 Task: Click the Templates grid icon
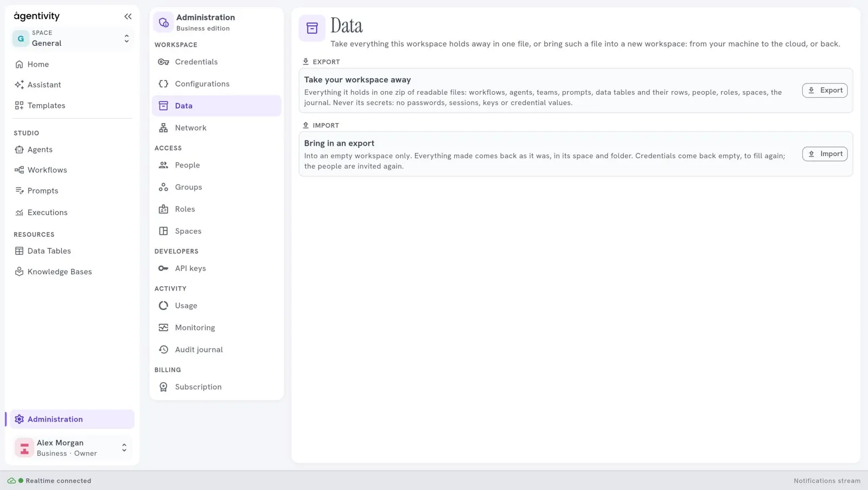pos(19,105)
